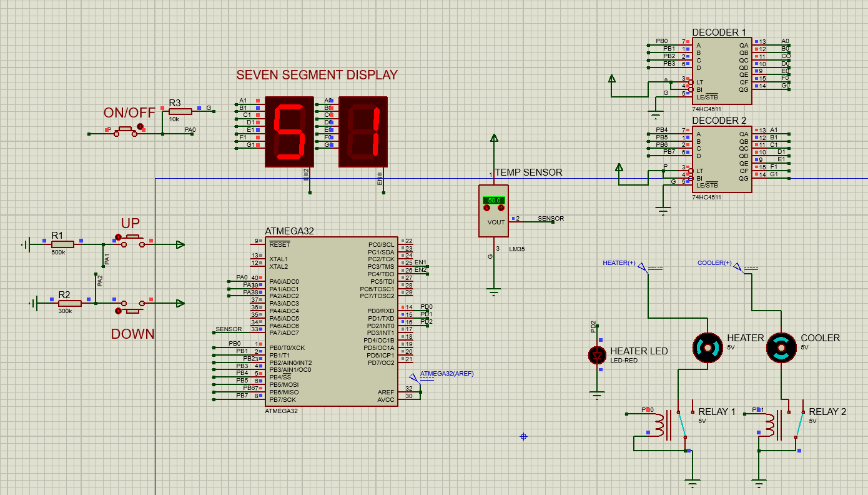Click the RELAY 2 label text

point(827,412)
